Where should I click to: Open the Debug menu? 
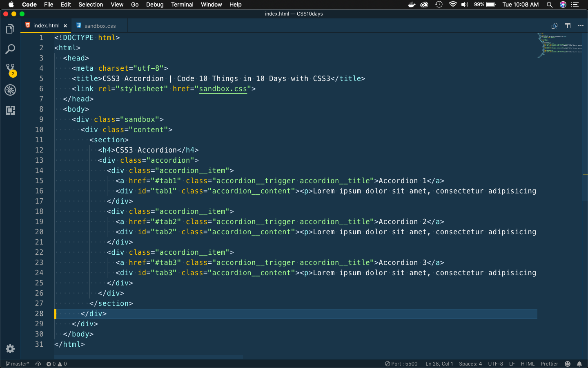(155, 4)
